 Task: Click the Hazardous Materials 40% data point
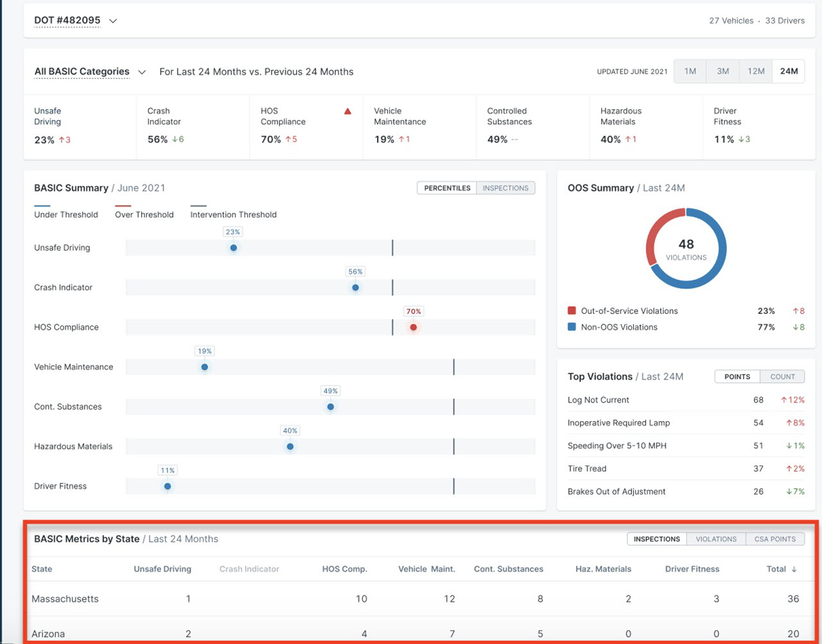pyautogui.click(x=290, y=447)
